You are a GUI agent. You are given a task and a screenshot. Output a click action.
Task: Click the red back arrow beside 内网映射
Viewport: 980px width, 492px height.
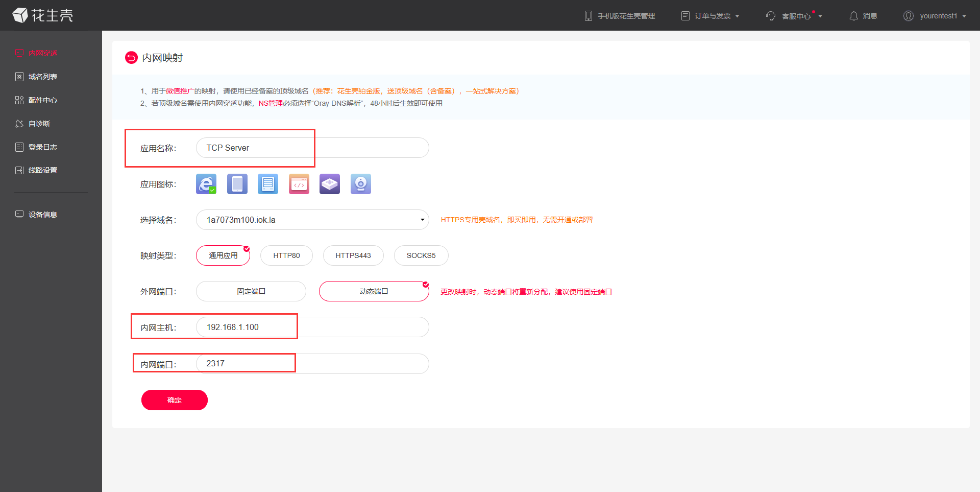coord(131,58)
